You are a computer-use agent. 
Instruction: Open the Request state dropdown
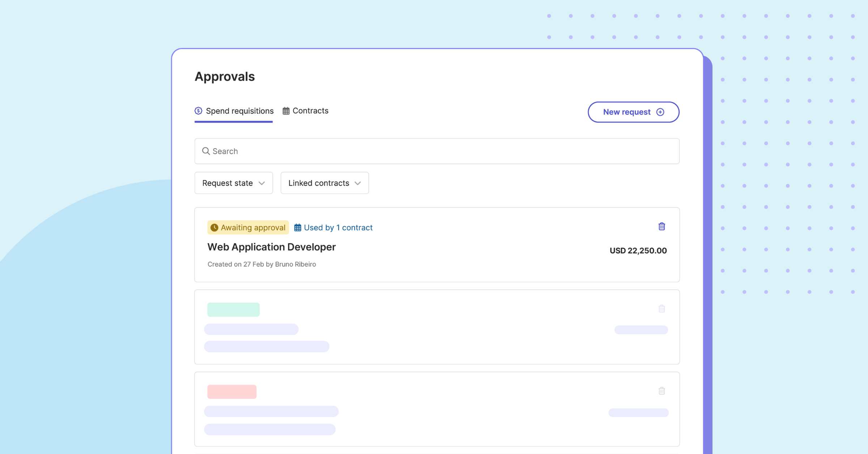click(233, 183)
